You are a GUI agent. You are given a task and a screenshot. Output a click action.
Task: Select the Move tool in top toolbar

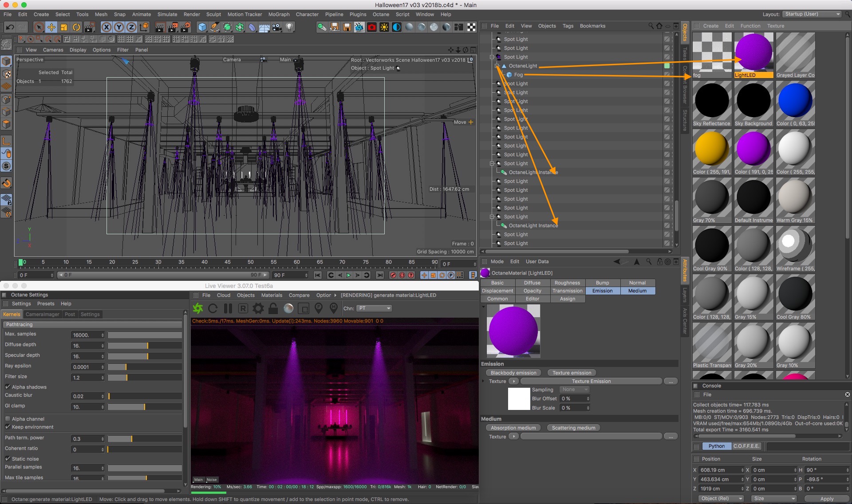pyautogui.click(x=51, y=28)
